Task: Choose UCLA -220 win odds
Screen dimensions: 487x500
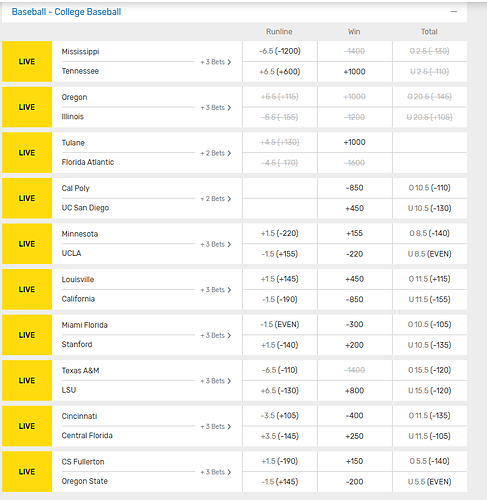Action: 355,254
